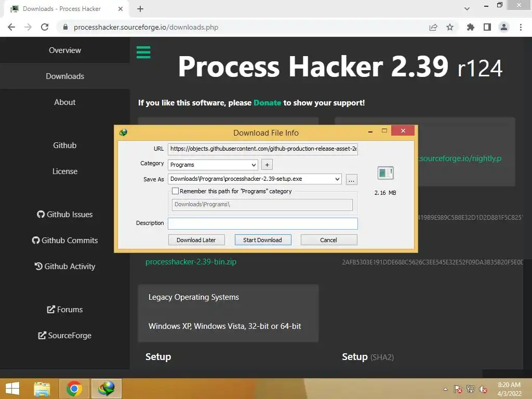Add a new category with plus button
The height and width of the screenshot is (399, 532).
click(267, 165)
